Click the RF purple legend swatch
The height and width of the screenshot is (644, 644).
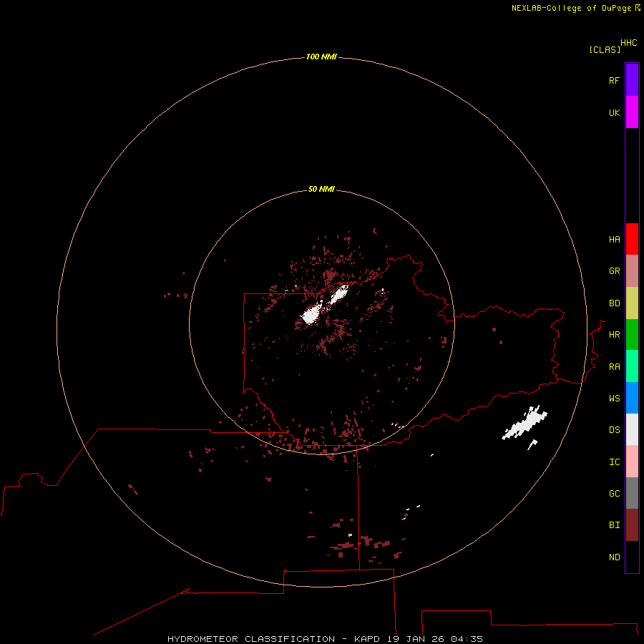632,80
